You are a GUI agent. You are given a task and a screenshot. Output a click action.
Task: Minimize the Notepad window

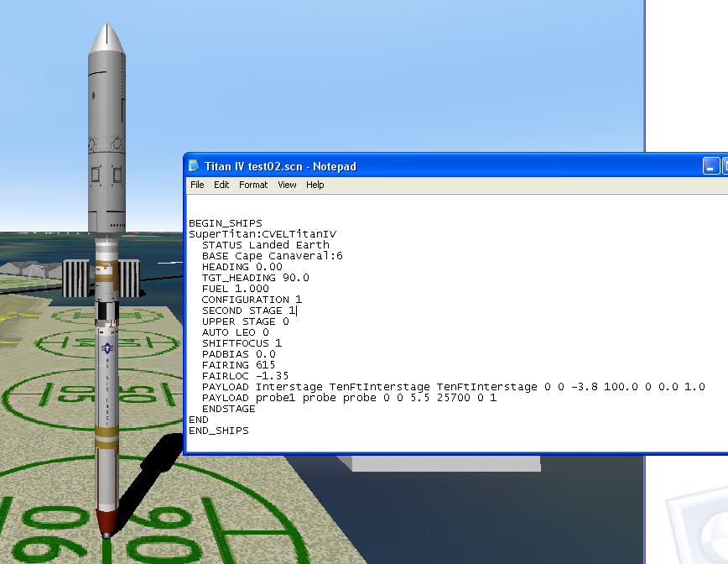coord(711,166)
